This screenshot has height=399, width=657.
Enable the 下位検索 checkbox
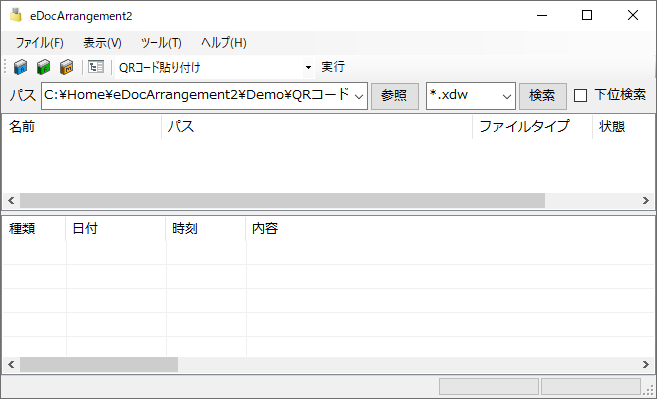coord(580,95)
